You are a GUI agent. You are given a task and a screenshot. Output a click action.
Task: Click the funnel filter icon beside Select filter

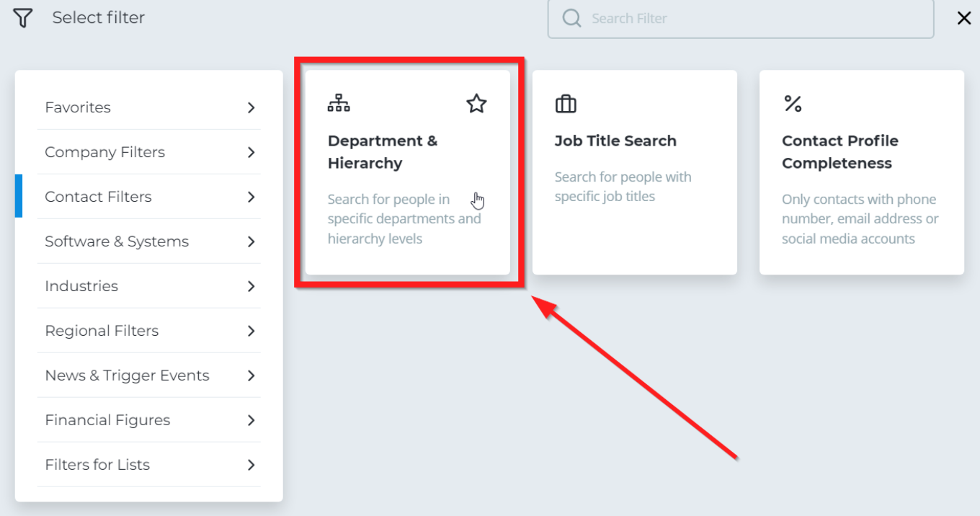point(23,18)
